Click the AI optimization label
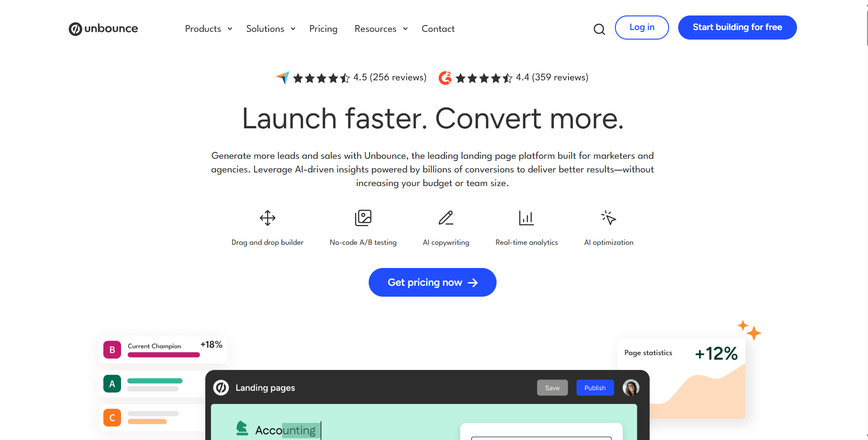 click(x=609, y=243)
